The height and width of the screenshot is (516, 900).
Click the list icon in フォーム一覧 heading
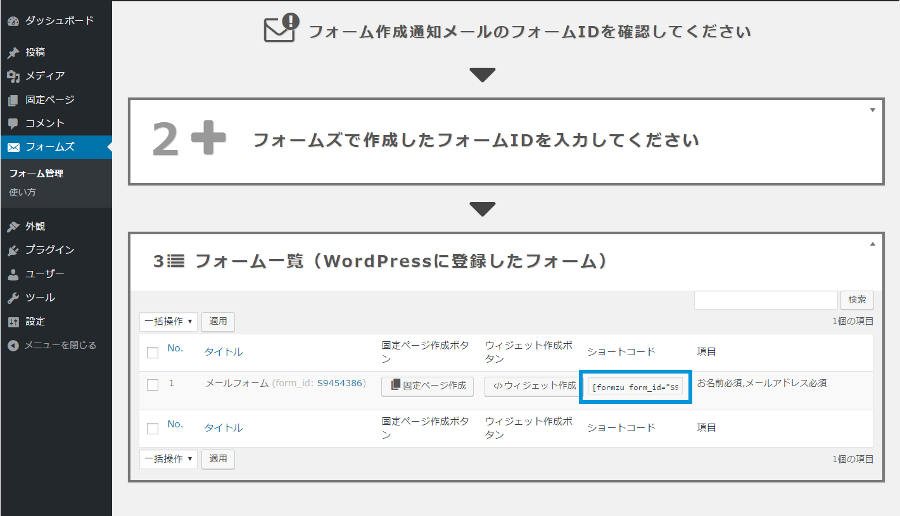point(176,261)
